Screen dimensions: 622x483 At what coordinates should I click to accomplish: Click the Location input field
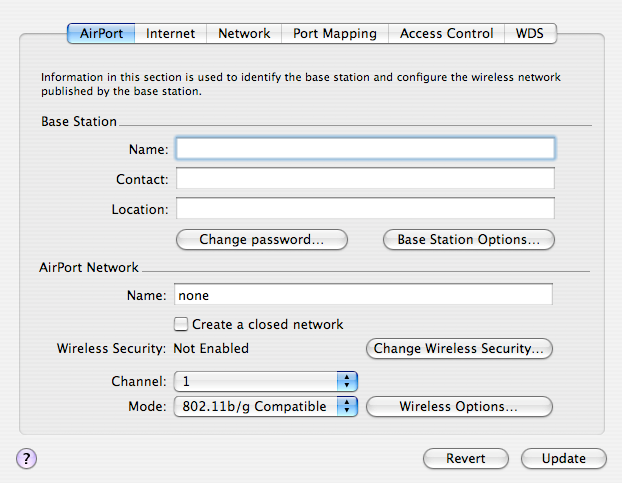coord(365,208)
